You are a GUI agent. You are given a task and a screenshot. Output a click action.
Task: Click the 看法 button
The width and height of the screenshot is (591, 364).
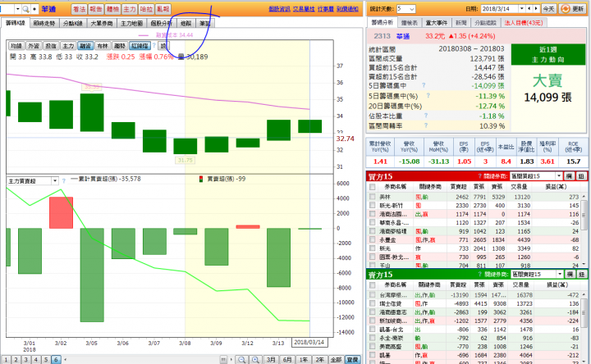coord(79,9)
